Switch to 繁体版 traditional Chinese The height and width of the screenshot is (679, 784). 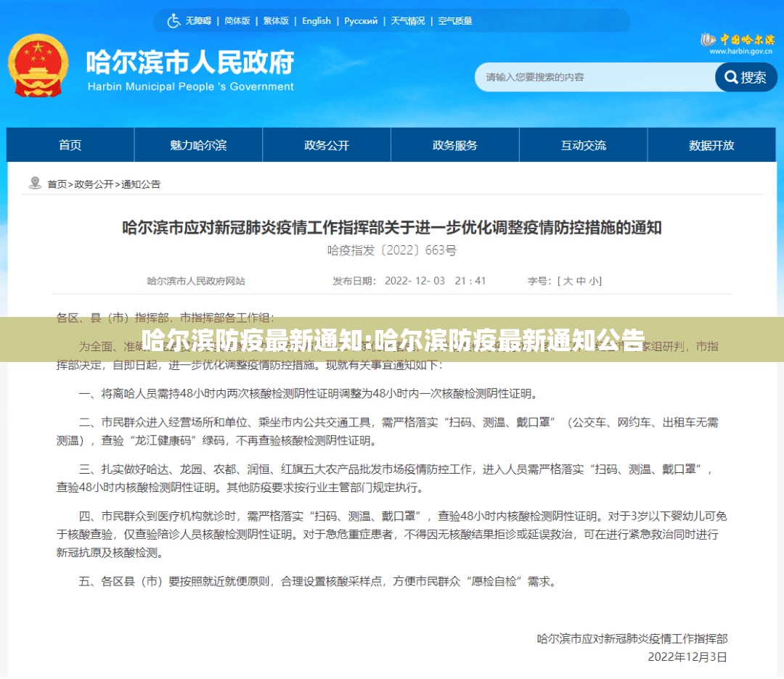[x=276, y=21]
